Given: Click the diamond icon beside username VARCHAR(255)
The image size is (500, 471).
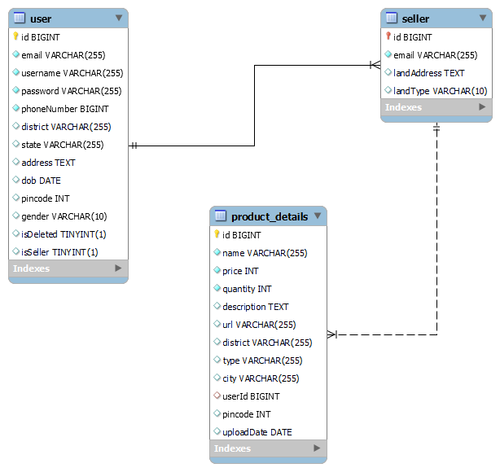Looking at the screenshot, I should point(16,72).
